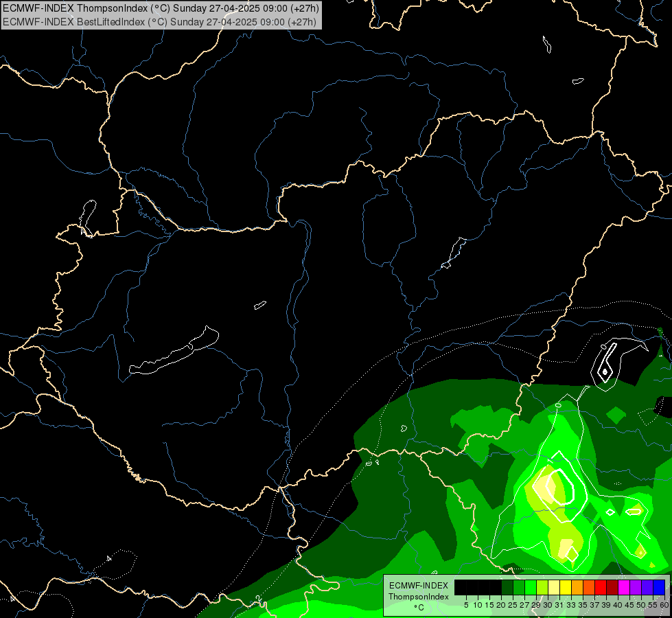Pick the purple 45–50 legend swatch
Image resolution: width=672 pixels, height=618 pixels.
(x=636, y=587)
